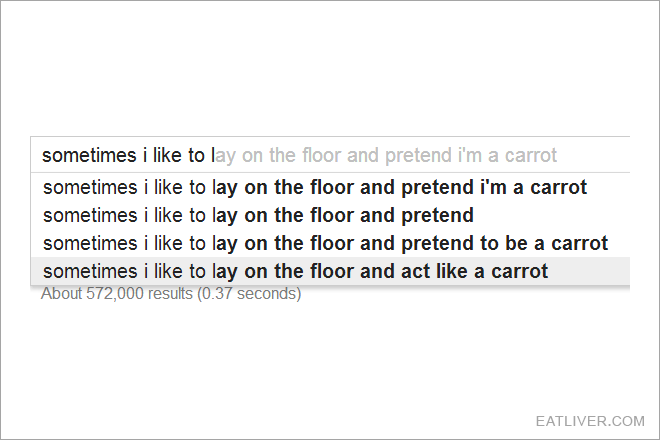Open the EATLIVER.COM watermark link

[590, 421]
